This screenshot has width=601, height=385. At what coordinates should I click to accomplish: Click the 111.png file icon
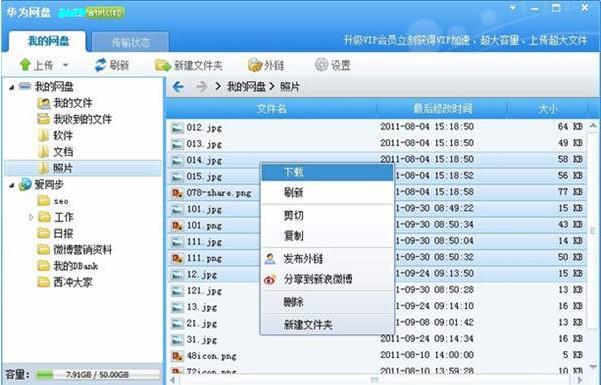177,258
